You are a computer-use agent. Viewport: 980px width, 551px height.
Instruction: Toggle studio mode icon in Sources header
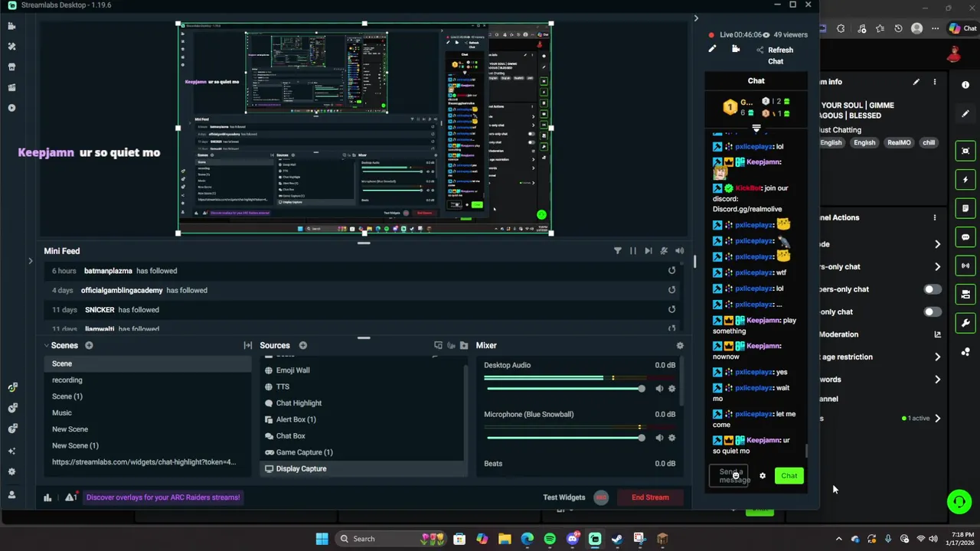click(438, 345)
